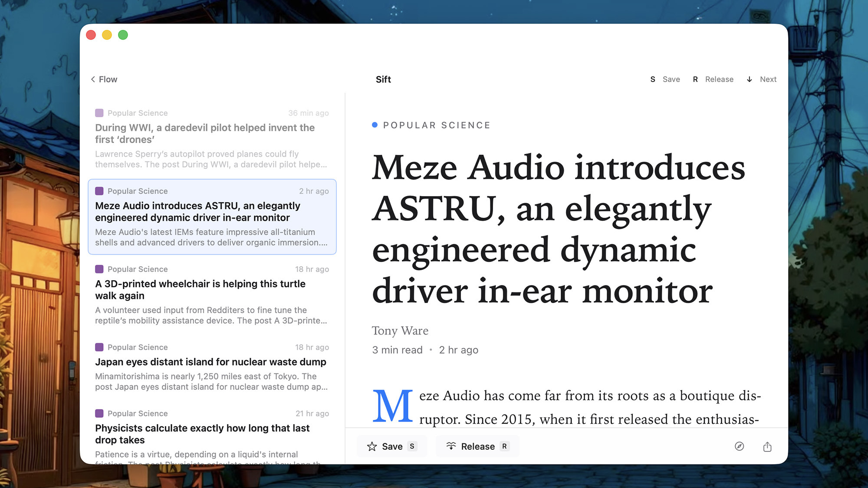
Task: Click the blue dot beside POPULAR SCIENCE
Action: 374,124
